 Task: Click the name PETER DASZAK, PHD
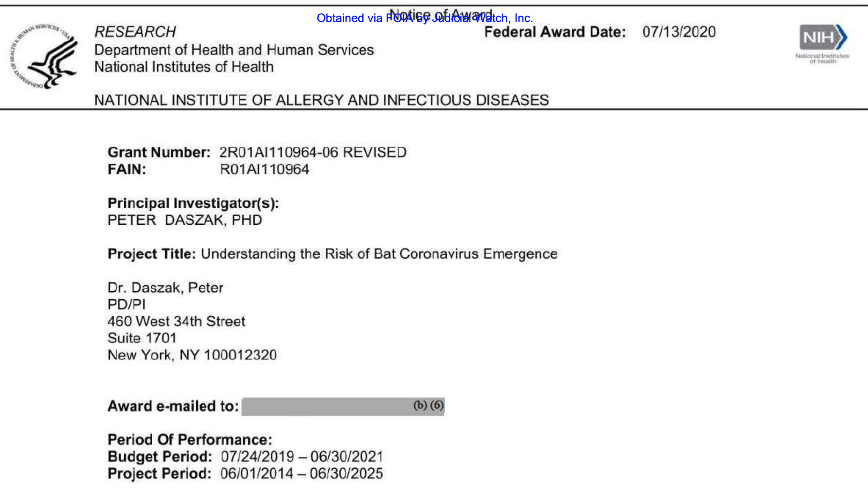185,220
